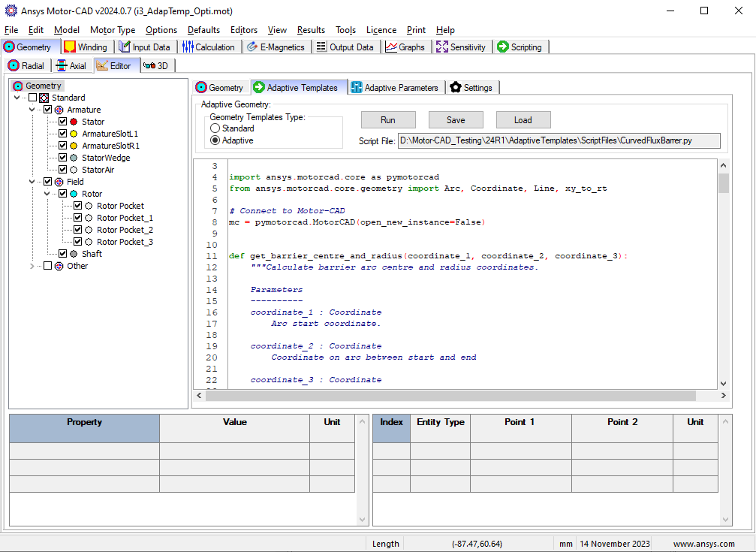756x552 pixels.
Task: Click the Entity Type column header
Action: 440,428
